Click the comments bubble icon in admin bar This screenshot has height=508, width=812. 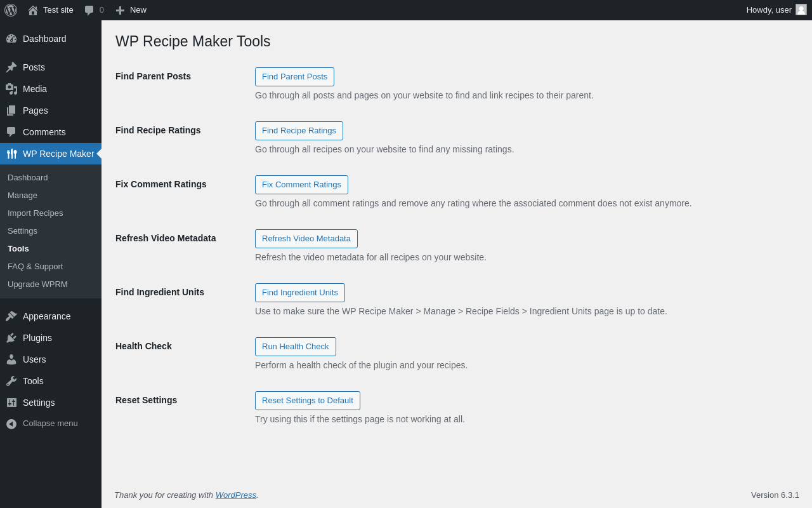point(89,10)
